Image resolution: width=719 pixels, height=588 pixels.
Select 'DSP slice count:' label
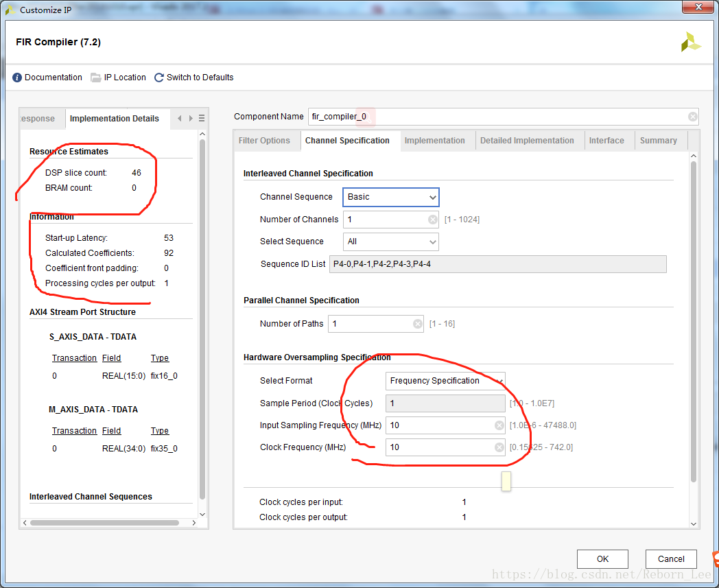click(x=76, y=173)
